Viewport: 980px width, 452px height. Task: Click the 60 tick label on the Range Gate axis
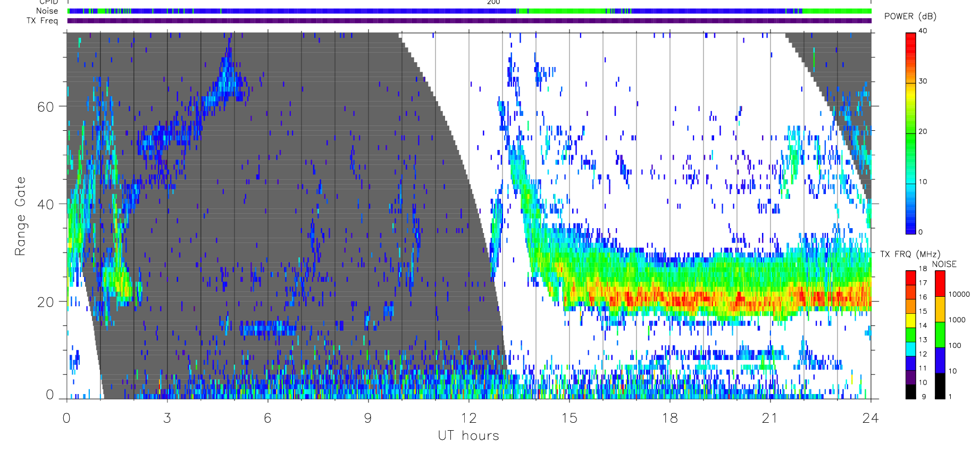point(46,107)
